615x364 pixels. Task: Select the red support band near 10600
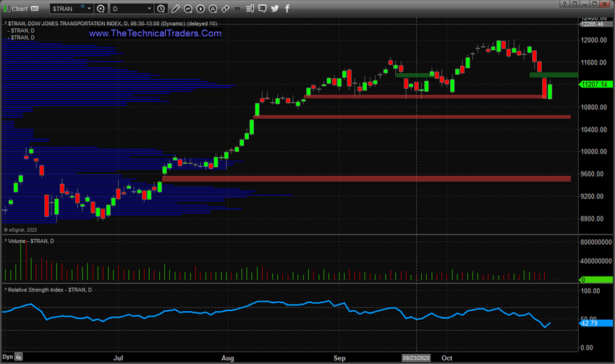pos(412,117)
